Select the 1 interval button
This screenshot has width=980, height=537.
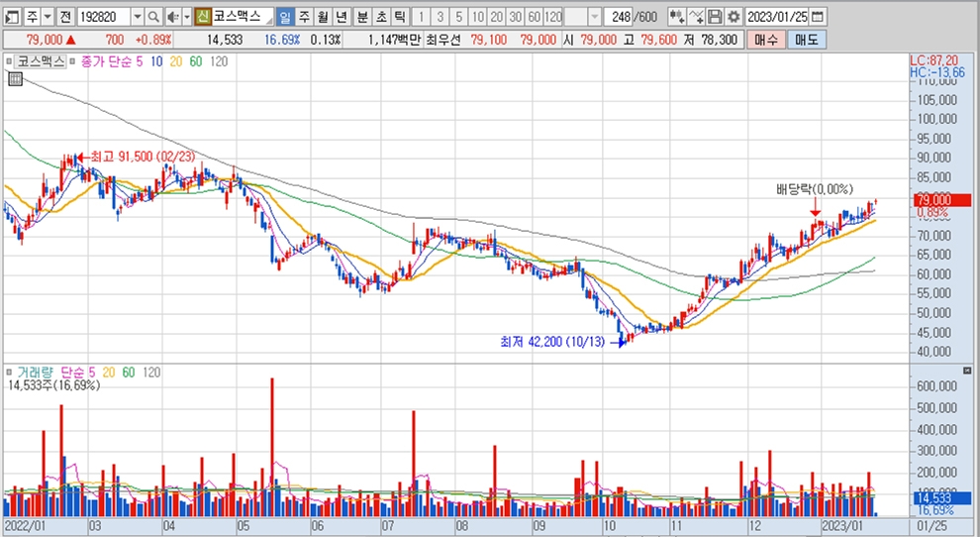422,16
